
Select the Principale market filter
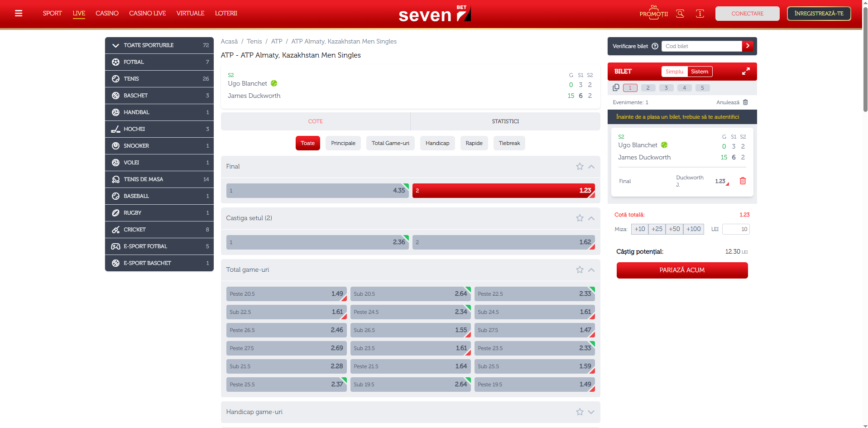point(343,143)
